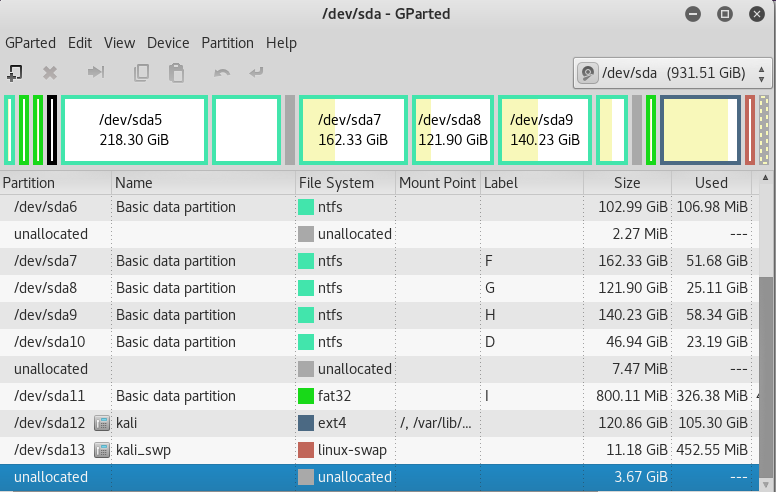Click the Resize/Move partition toolbar icon
The height and width of the screenshot is (492, 776).
[96, 73]
